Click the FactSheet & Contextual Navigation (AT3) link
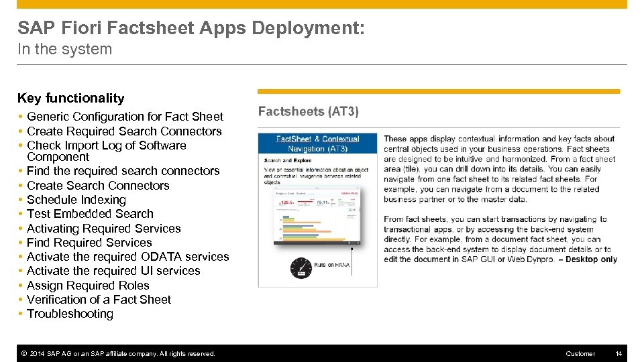This screenshot has width=644, height=362. [317, 143]
